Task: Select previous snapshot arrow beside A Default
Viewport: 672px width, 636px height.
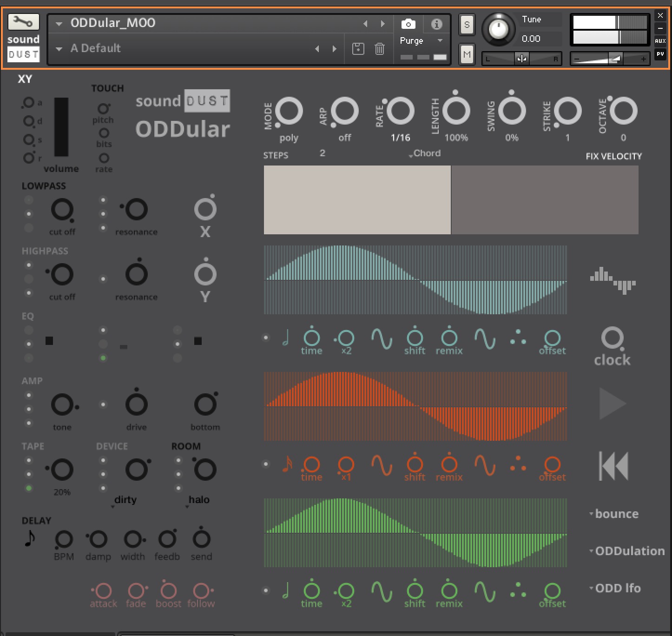Action: (x=317, y=48)
